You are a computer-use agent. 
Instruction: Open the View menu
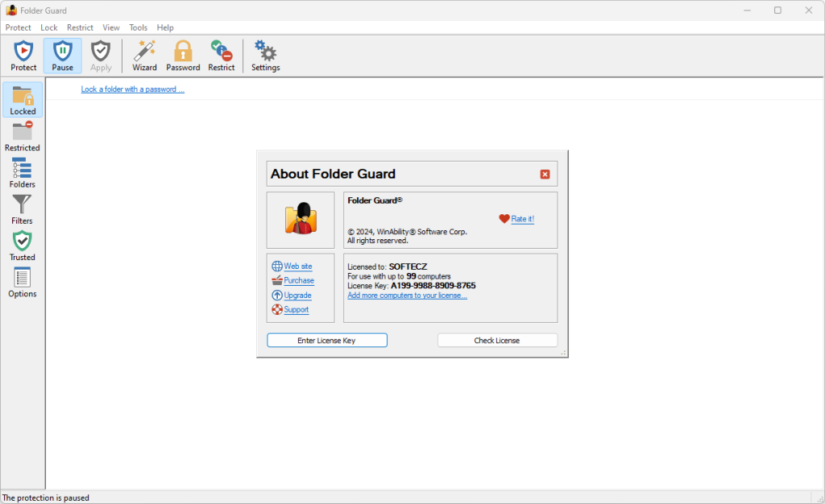111,27
